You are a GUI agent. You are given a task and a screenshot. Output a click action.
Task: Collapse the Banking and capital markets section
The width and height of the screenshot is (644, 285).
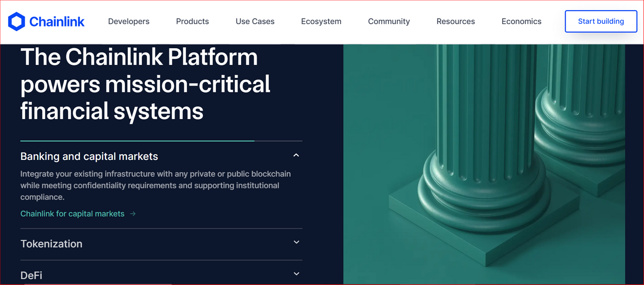click(x=296, y=155)
